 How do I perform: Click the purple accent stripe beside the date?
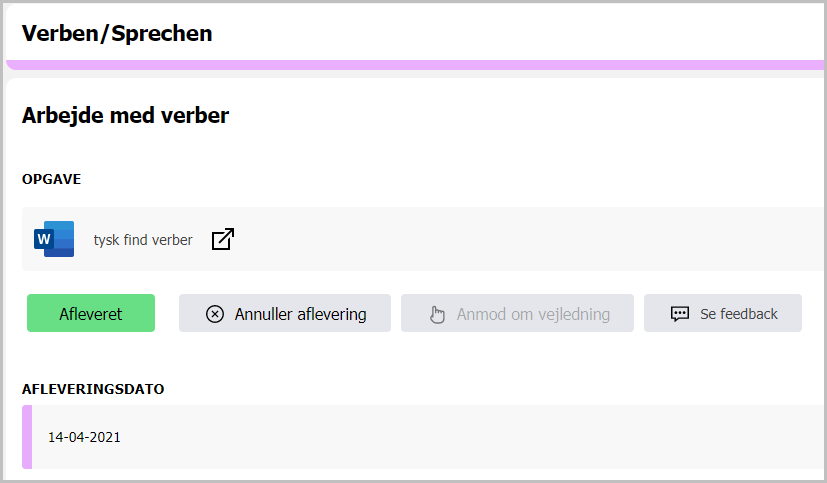tap(27, 437)
